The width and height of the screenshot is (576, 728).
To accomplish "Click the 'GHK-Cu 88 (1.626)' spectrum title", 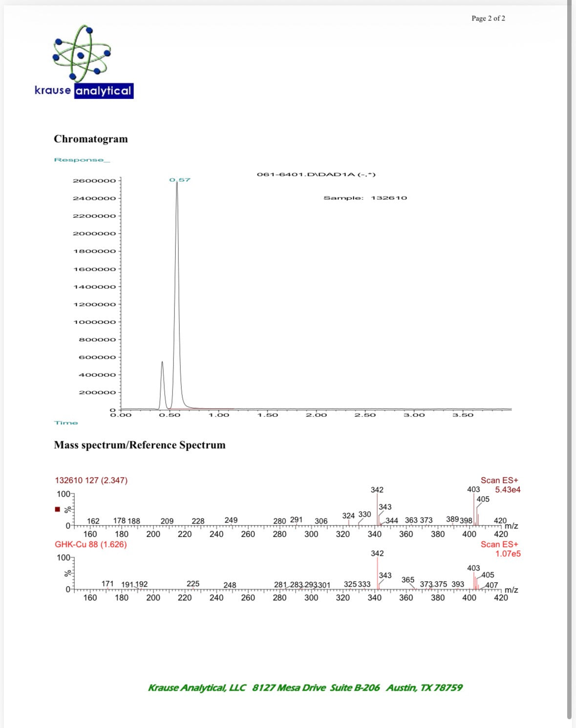I will pos(90,544).
